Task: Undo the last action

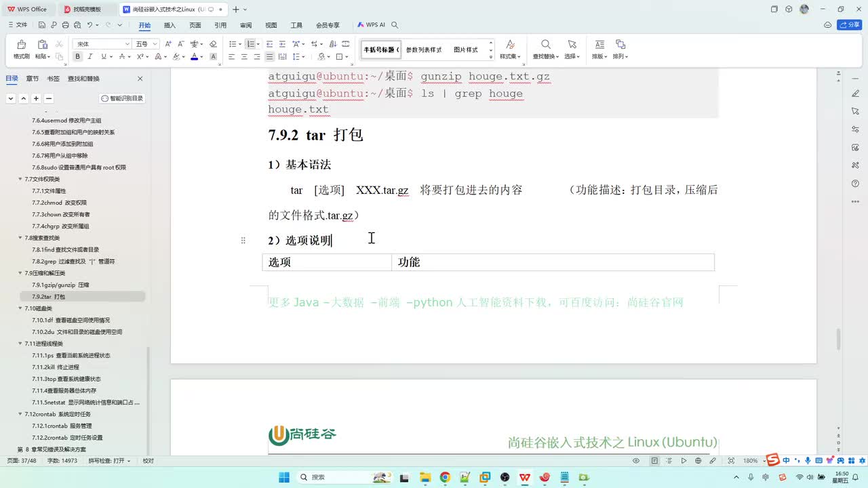Action: [x=90, y=25]
